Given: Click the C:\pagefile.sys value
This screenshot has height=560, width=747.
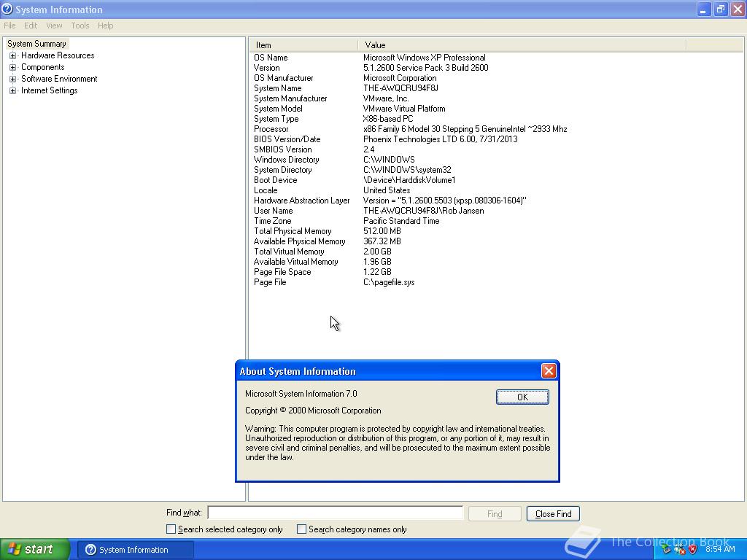Looking at the screenshot, I should [x=389, y=282].
